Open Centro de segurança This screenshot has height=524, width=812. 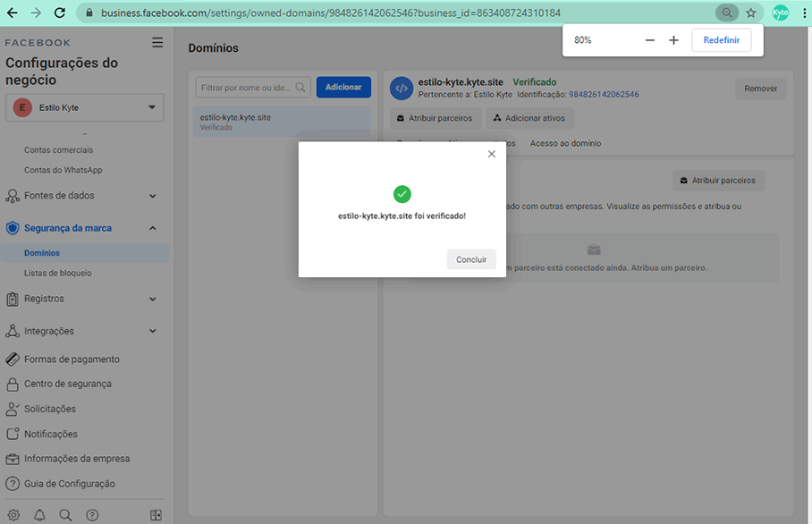(x=68, y=384)
